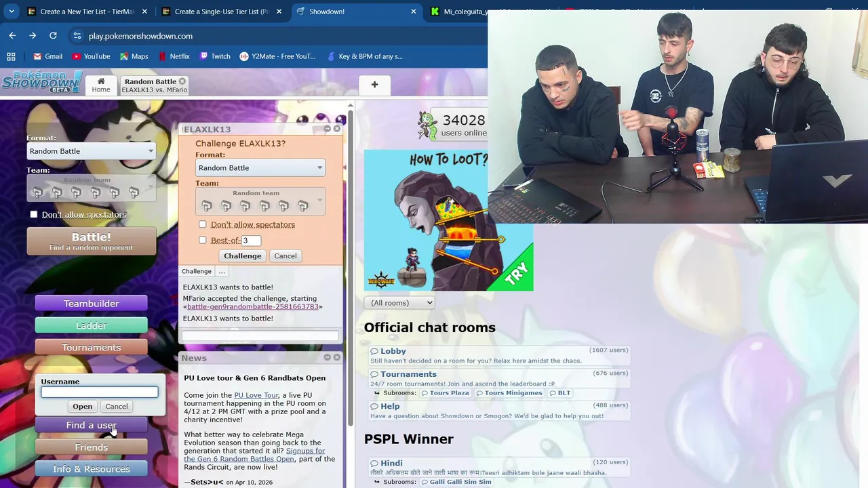The image size is (868, 488).
Task: Open the challenge Format dropdown
Action: pos(260,167)
